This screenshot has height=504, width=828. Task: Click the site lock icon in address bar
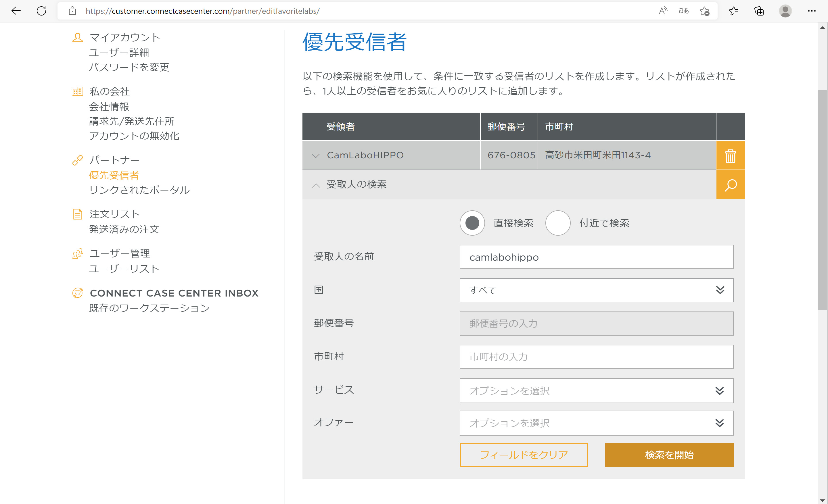(72, 11)
